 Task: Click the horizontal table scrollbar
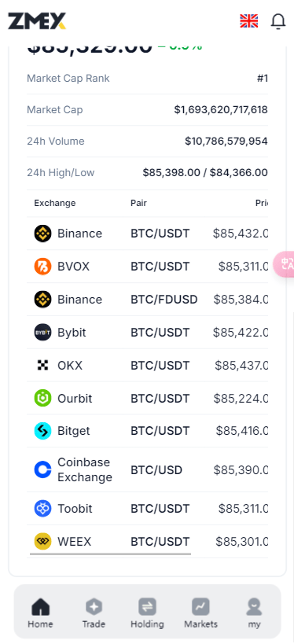[x=111, y=554]
